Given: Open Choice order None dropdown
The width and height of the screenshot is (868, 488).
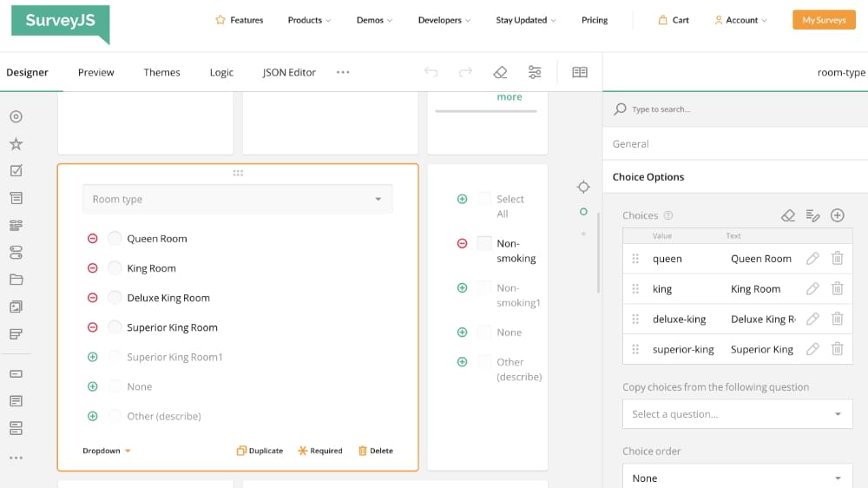Looking at the screenshot, I should [x=737, y=478].
